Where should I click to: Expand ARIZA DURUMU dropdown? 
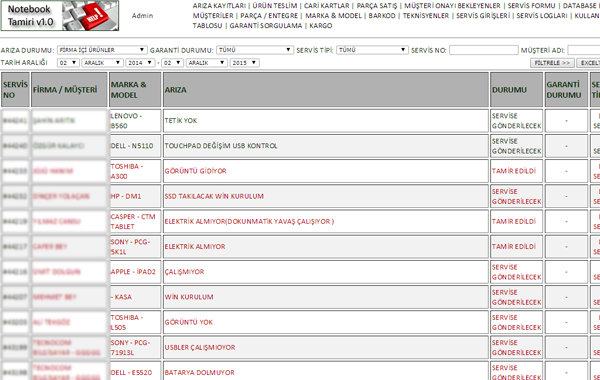(102, 50)
